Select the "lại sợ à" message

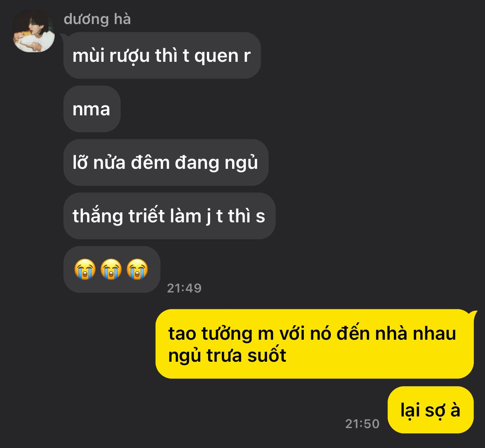431,410
